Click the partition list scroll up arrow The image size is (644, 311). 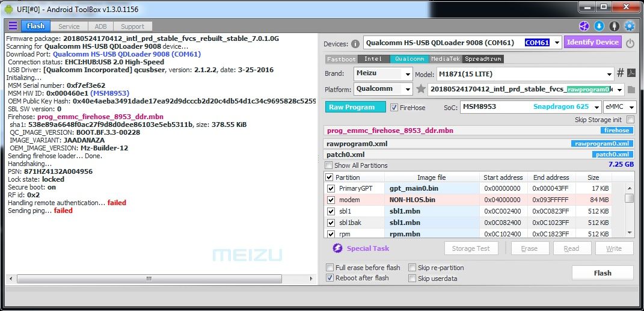pos(629,188)
